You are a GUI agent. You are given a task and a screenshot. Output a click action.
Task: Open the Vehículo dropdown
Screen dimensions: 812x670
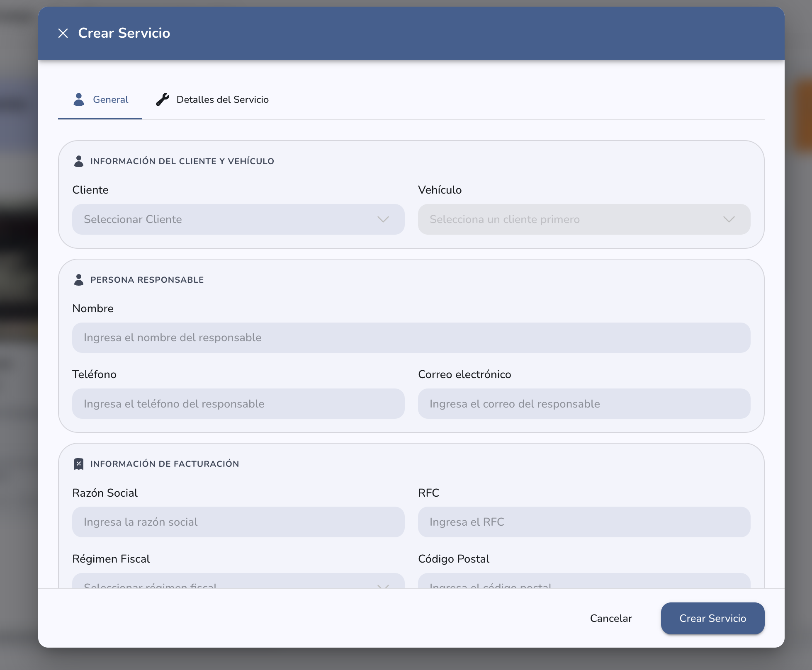point(584,219)
